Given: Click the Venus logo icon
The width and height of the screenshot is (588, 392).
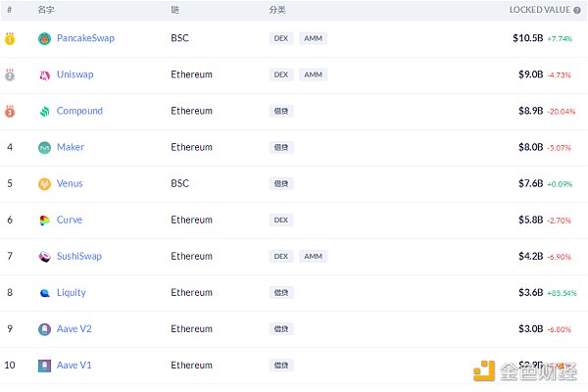Looking at the screenshot, I should tap(44, 184).
